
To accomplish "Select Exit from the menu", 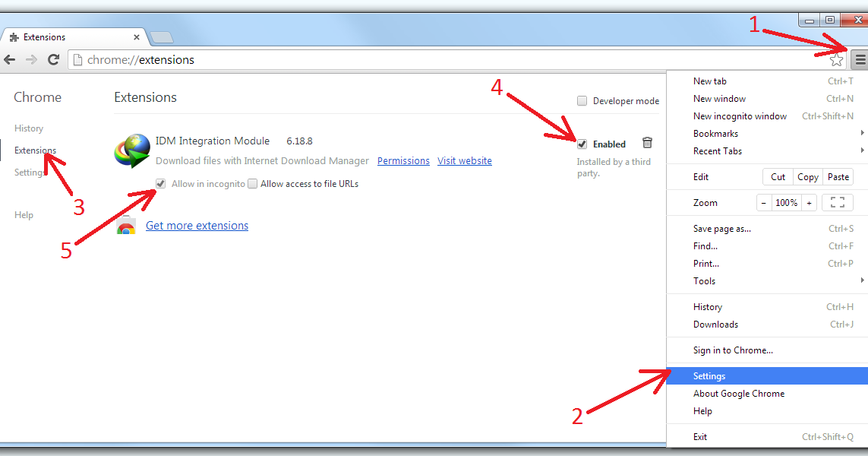I will tap(767, 436).
